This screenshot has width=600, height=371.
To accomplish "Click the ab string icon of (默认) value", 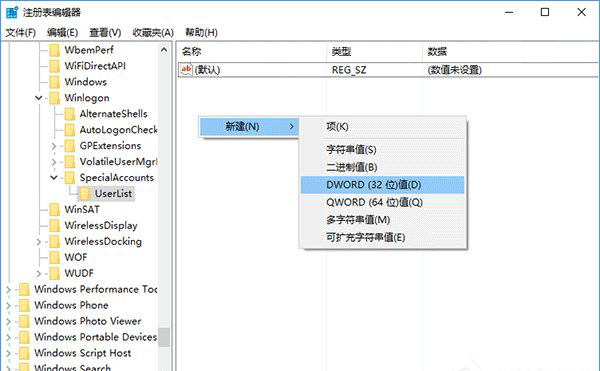I will (186, 70).
